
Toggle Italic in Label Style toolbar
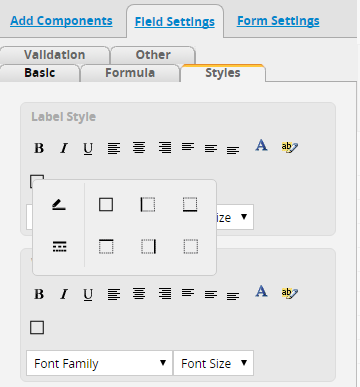tap(64, 148)
